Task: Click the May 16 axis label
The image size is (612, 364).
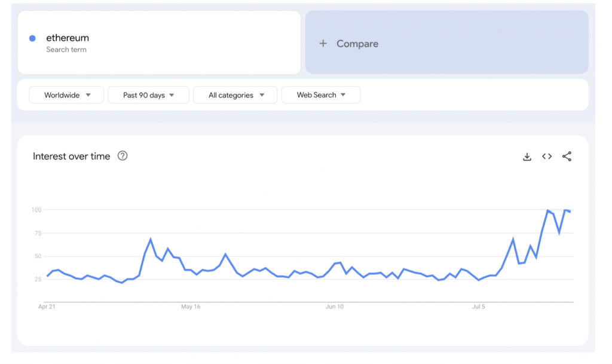Action: 191,307
